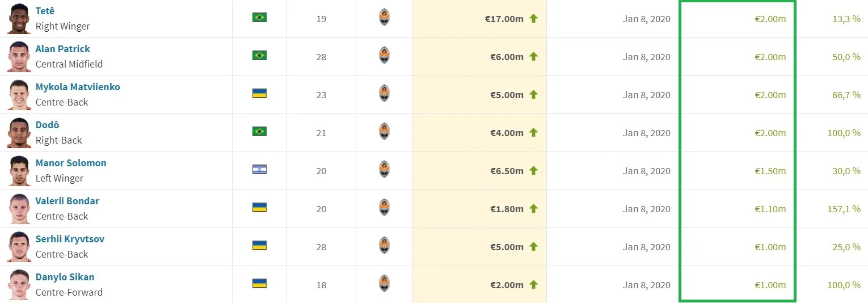
Task: Click the club crest in Valerii Bondar's row
Action: tap(384, 208)
